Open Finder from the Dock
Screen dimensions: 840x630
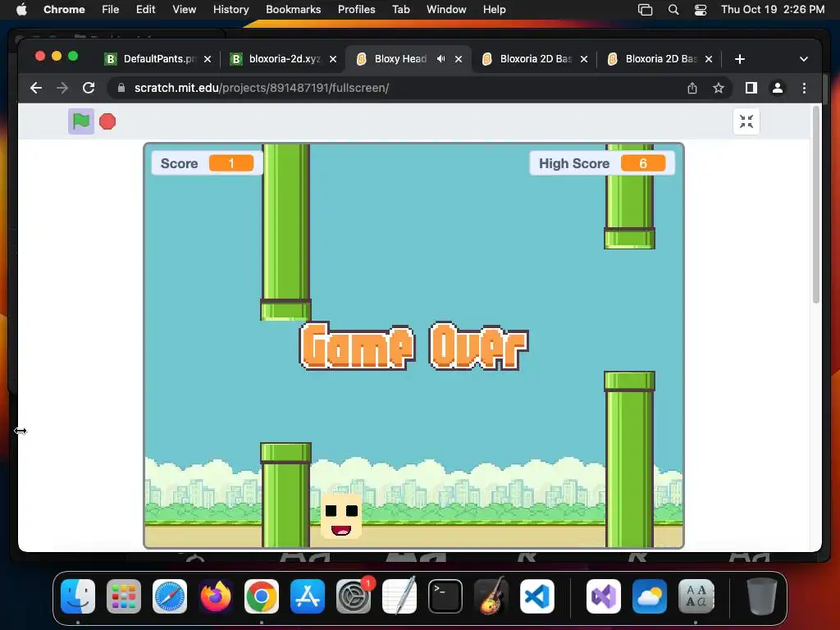[78, 596]
